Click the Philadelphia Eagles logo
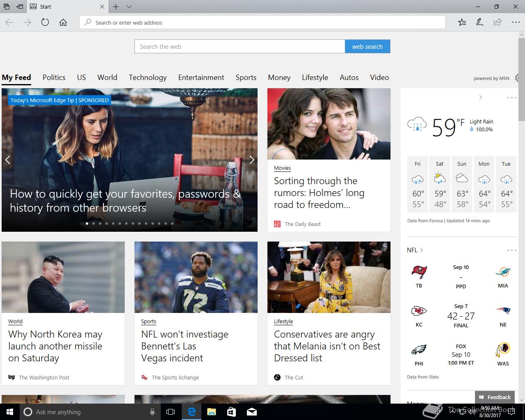Viewport: 525px width, 420px height. coord(419,350)
